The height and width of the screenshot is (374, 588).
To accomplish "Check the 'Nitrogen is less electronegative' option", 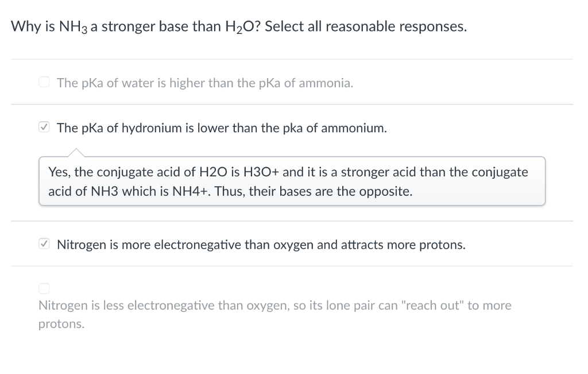I will click(44, 288).
